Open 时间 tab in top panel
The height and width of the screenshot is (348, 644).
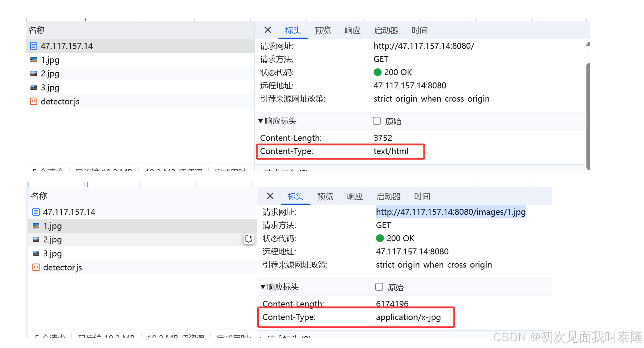[420, 30]
